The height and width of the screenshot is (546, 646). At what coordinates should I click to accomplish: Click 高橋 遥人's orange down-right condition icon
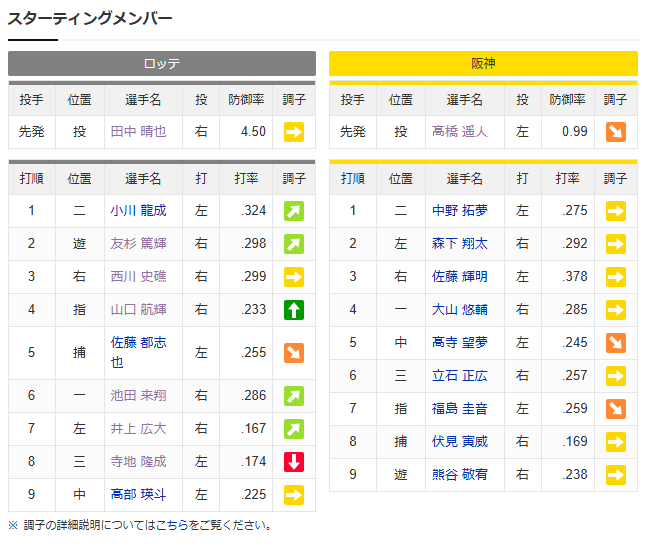click(x=616, y=132)
